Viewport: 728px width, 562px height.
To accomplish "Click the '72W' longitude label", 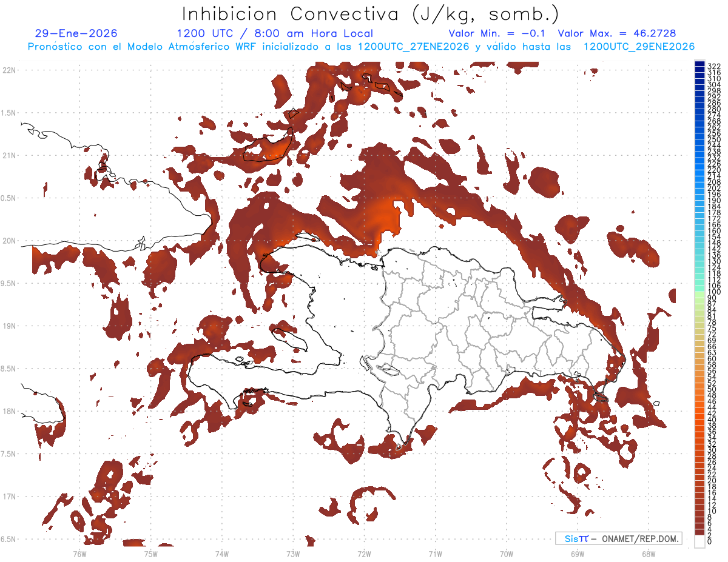I will pos(364,553).
